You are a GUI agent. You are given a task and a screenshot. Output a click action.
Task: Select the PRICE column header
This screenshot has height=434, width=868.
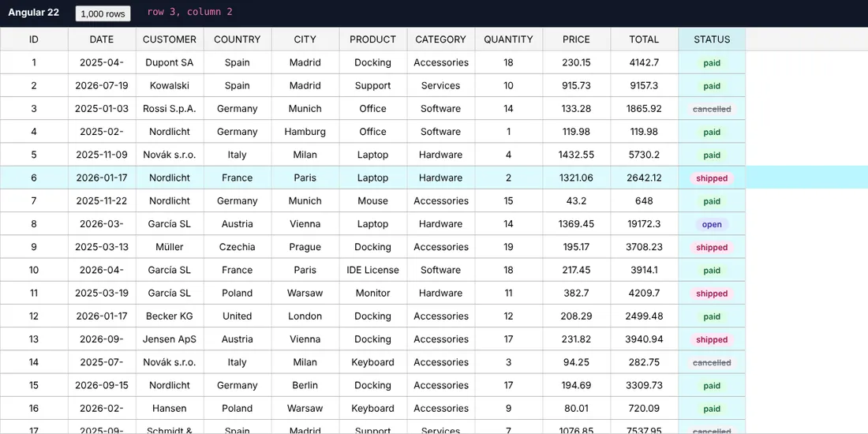[576, 39]
